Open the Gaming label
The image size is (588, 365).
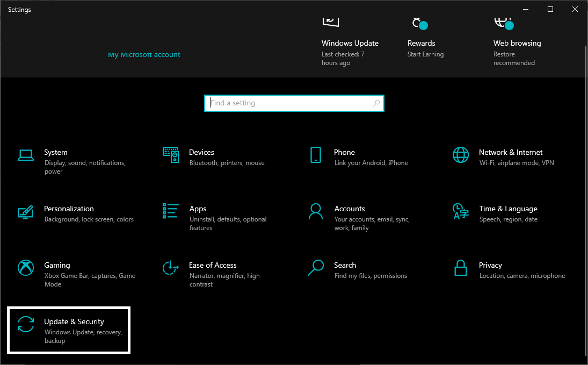point(57,265)
